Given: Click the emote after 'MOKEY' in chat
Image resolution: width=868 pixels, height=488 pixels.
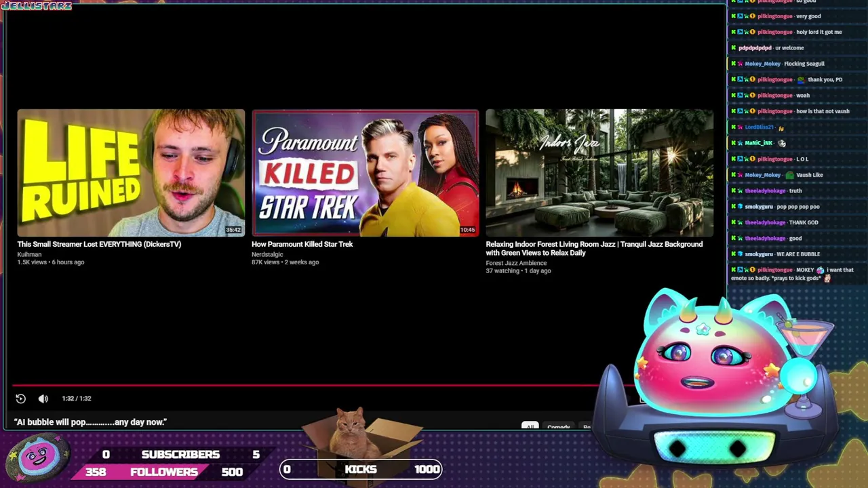Looking at the screenshot, I should click(x=820, y=270).
